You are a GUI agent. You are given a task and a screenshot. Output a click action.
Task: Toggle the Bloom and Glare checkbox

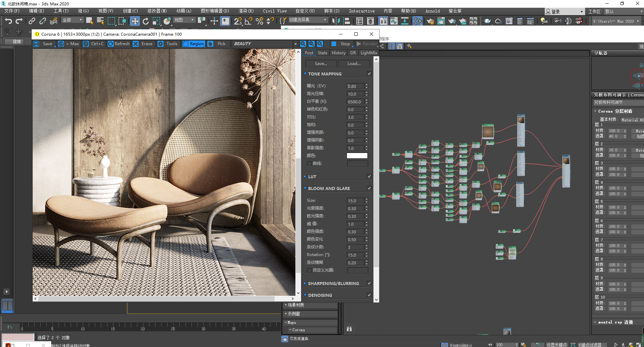coord(369,188)
